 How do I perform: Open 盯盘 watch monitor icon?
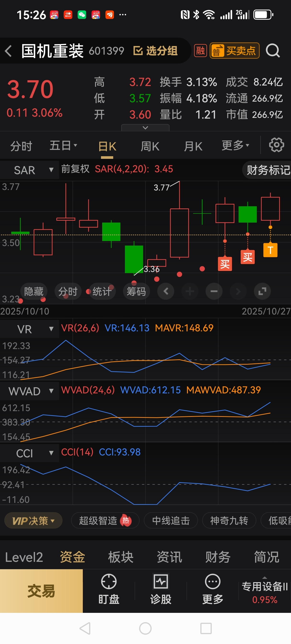pyautogui.click(x=109, y=589)
